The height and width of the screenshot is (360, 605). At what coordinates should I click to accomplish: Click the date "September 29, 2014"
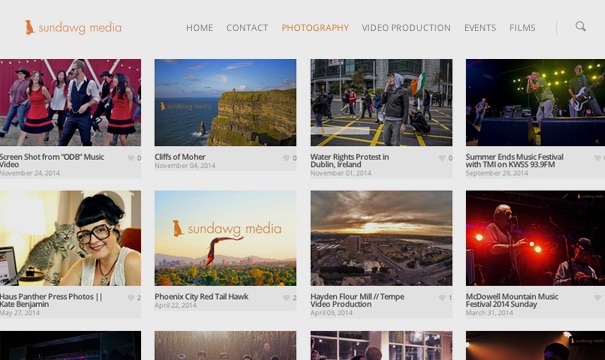[x=497, y=173]
